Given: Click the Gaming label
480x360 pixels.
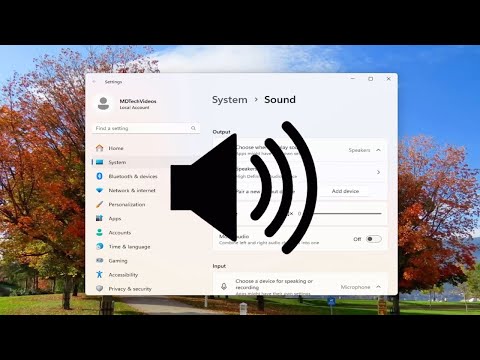Looking at the screenshot, I should pyautogui.click(x=118, y=261).
